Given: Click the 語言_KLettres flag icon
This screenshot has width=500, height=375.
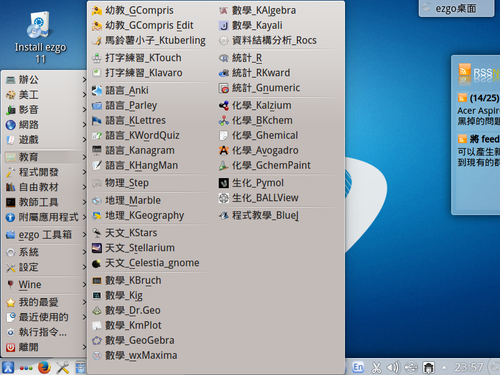Looking at the screenshot, I should click(x=97, y=120).
